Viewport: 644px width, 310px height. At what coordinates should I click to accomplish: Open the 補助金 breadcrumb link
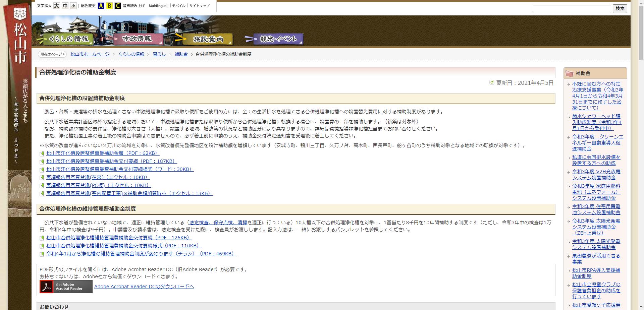[181, 54]
